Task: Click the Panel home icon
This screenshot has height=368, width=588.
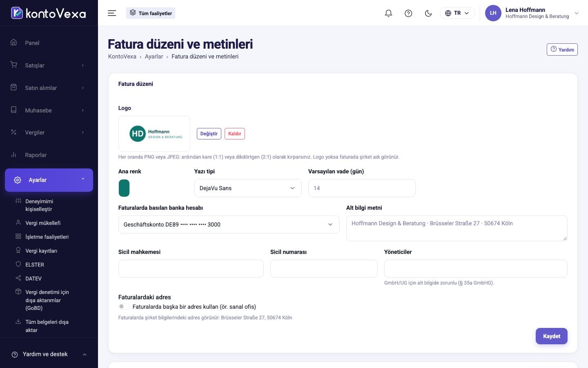Action: [13, 43]
